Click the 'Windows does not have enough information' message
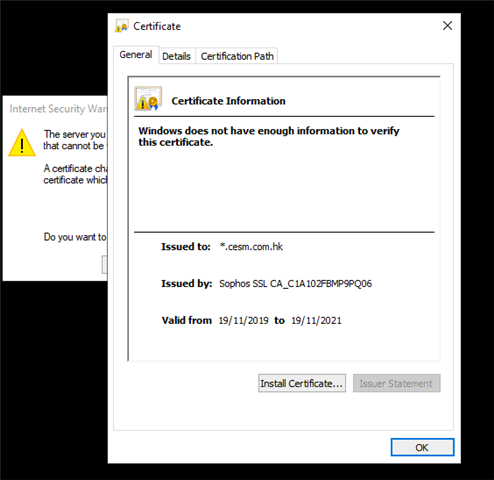The height and width of the screenshot is (480, 494). pos(269,136)
